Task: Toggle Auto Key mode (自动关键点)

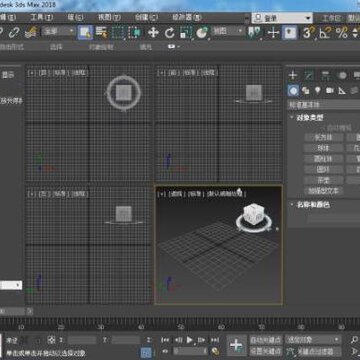Action: tap(266, 340)
